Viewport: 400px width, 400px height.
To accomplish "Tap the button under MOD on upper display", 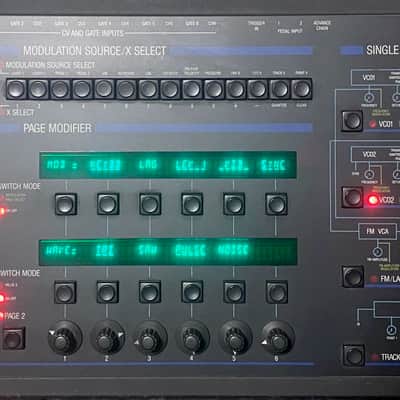I will click(66, 204).
